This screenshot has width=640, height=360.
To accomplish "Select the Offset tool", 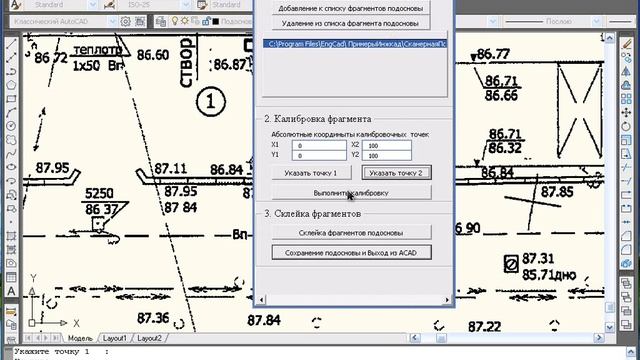I will click(x=626, y=85).
